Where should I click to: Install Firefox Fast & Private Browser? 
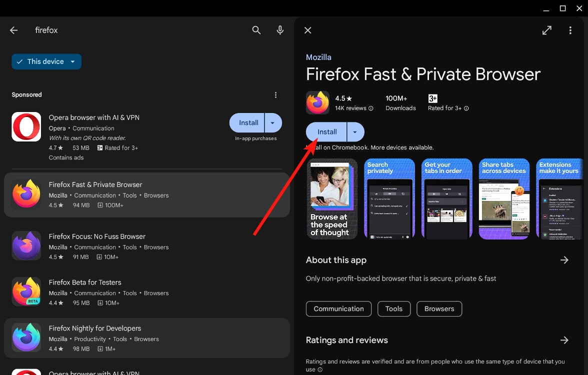pyautogui.click(x=326, y=131)
